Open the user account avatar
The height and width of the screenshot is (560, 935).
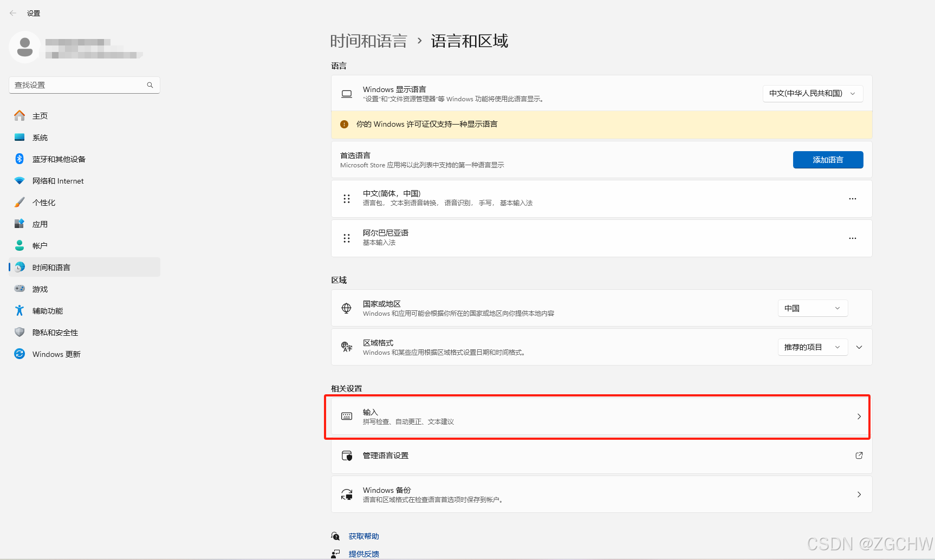24,47
